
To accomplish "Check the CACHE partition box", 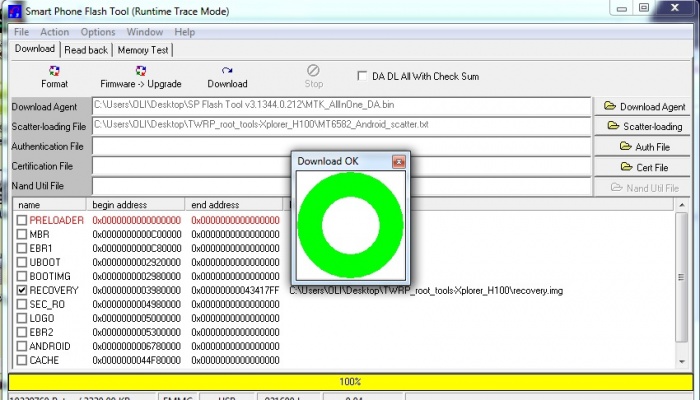I will 21,360.
